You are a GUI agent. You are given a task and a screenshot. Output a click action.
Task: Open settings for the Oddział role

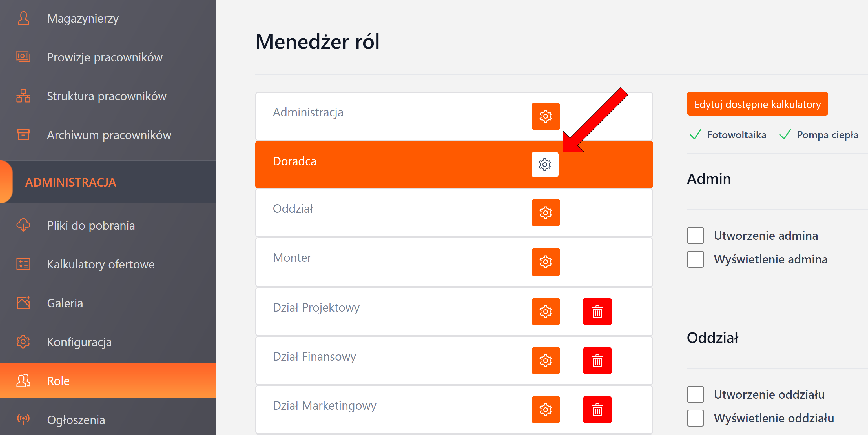click(545, 213)
